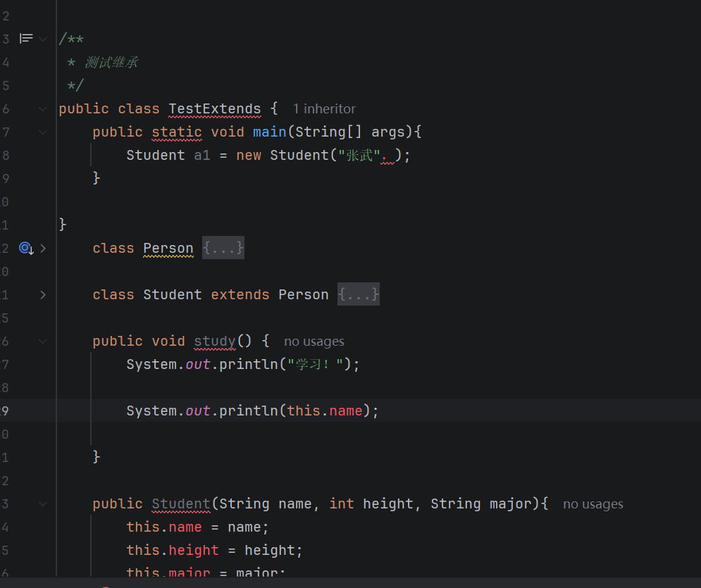Collapse the Student constructor fold arrow
The image size is (701, 588).
coord(43,504)
